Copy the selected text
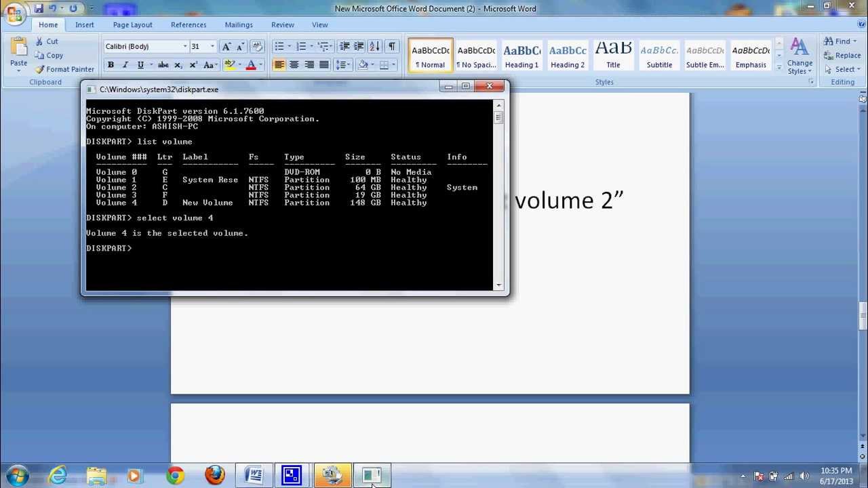Image resolution: width=868 pixels, height=488 pixels. point(49,56)
